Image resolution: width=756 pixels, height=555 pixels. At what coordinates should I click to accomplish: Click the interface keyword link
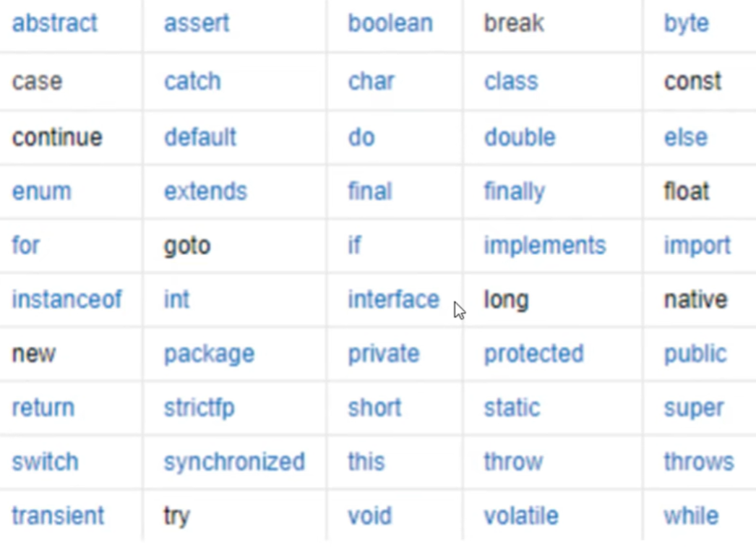click(x=394, y=299)
